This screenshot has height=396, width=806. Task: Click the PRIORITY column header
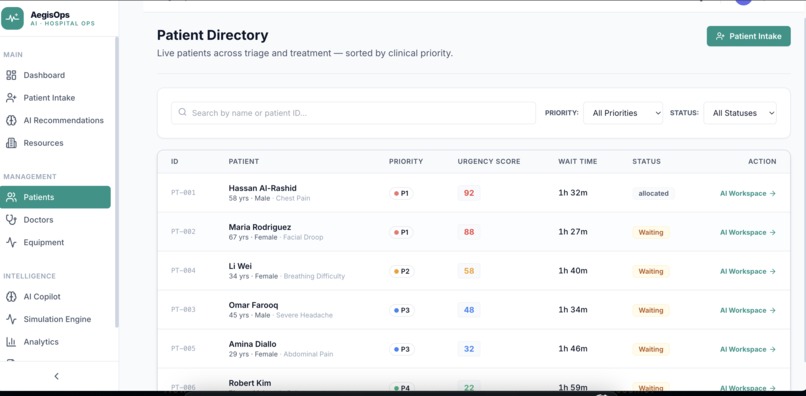(x=406, y=161)
